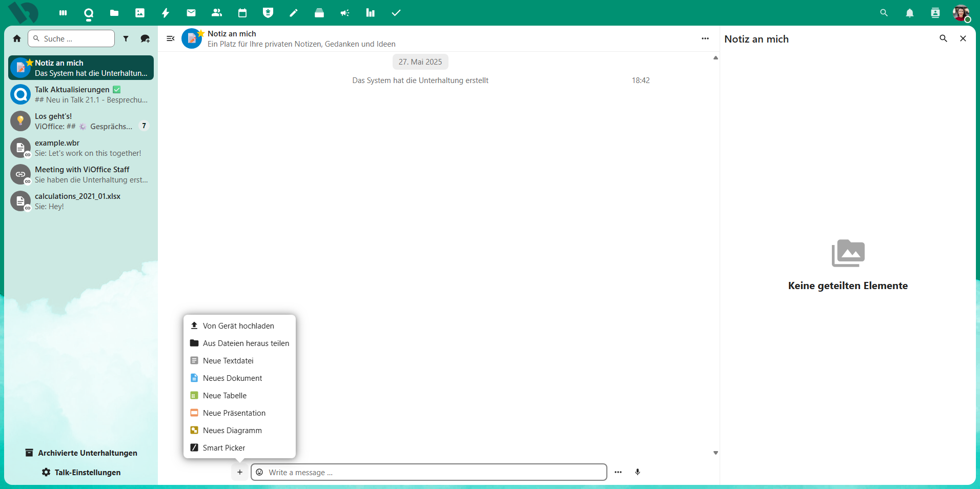Choose 'Neue Präsentation' from attachment menu
The width and height of the screenshot is (980, 489).
[x=234, y=413]
